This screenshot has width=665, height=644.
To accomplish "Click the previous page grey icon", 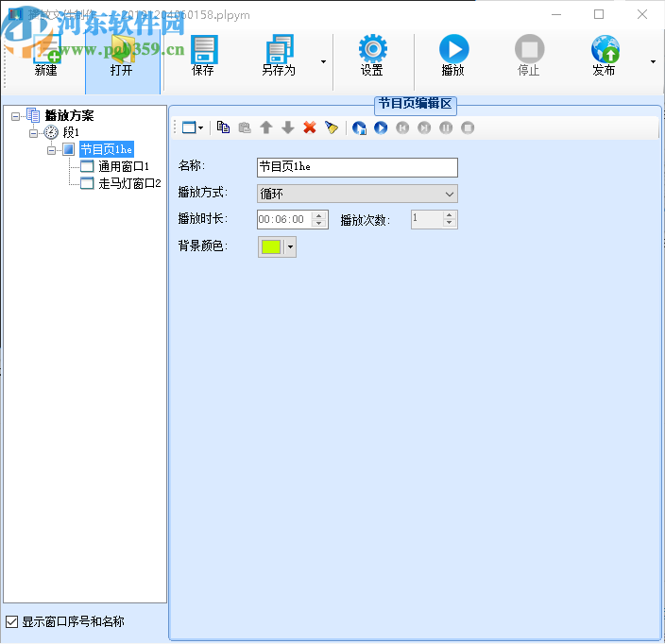I will click(402, 127).
